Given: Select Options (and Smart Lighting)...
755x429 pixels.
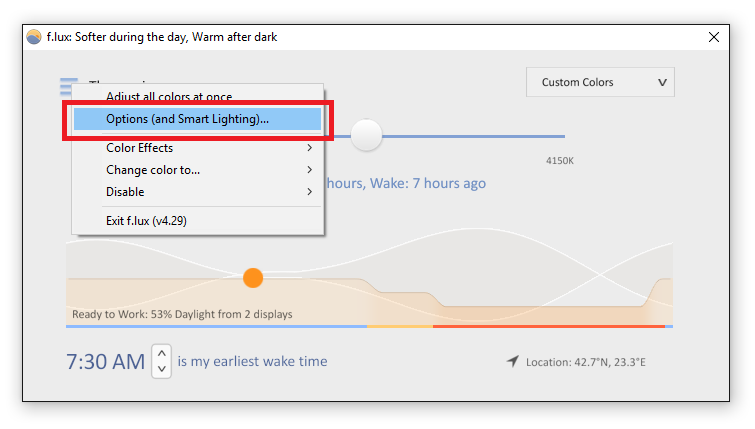Looking at the screenshot, I should pyautogui.click(x=197, y=119).
